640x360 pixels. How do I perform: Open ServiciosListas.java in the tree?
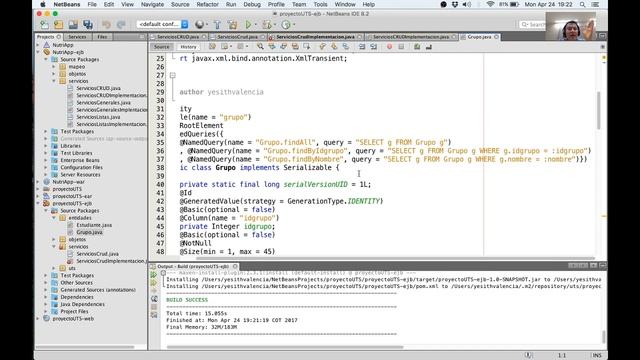coord(98,117)
